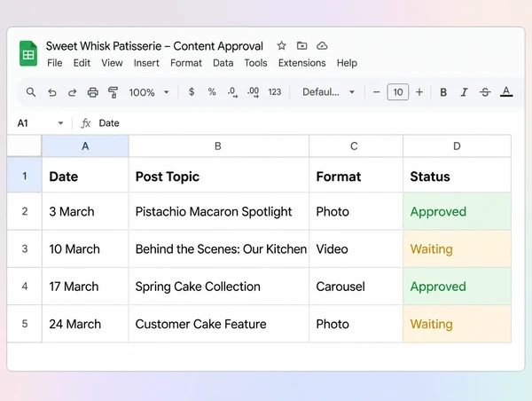532x401 pixels.
Task: Open the text color picker
Action: [x=506, y=92]
